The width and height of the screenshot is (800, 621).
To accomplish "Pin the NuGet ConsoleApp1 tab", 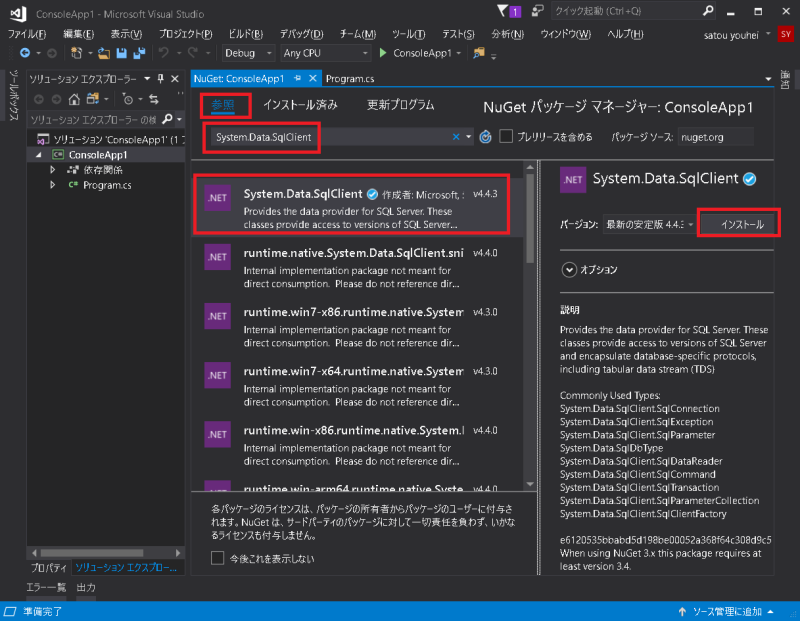I will pyautogui.click(x=297, y=79).
